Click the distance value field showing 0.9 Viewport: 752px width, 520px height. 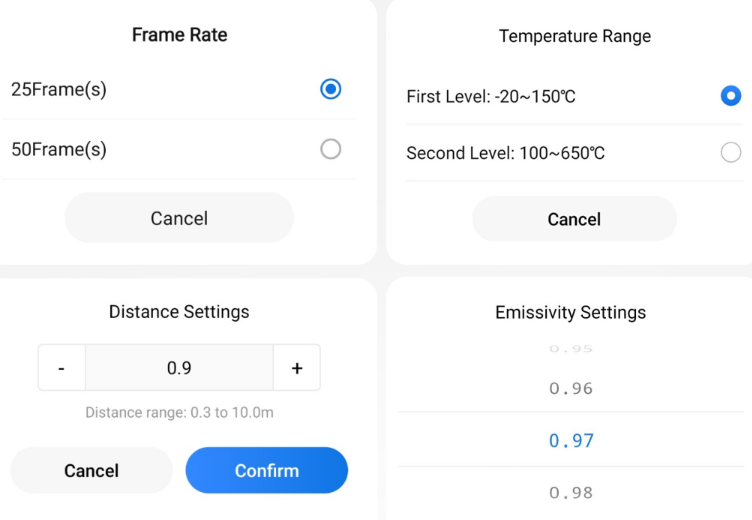pos(179,368)
